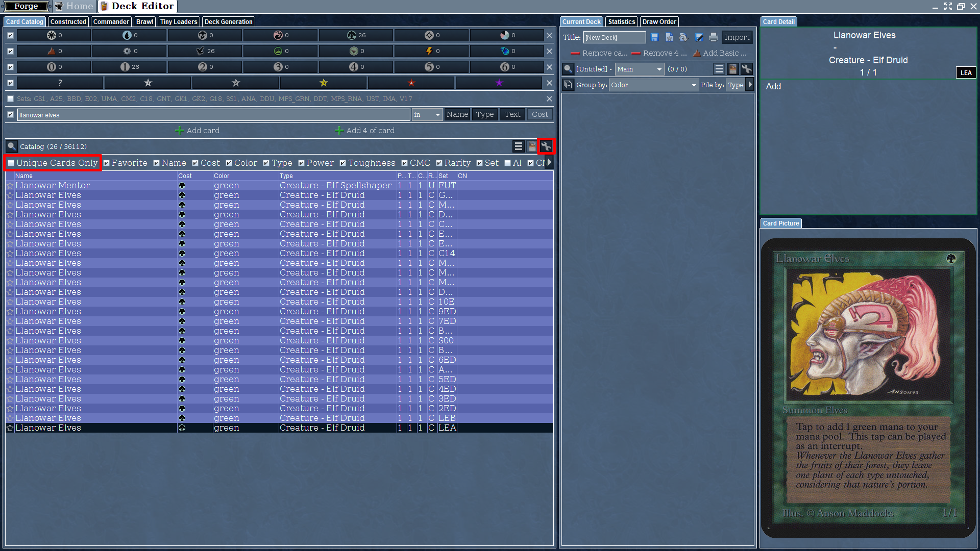Toggle the CMC 1 filter showing 26
Screen dimensions: 980x551
point(130,67)
